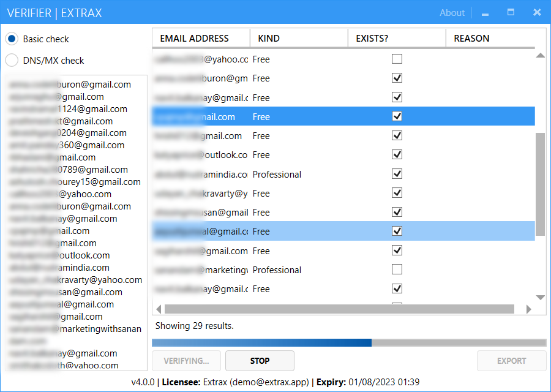Select the DNS/MX check radio button
Screen dimensions: 551x392
(x=12, y=60)
